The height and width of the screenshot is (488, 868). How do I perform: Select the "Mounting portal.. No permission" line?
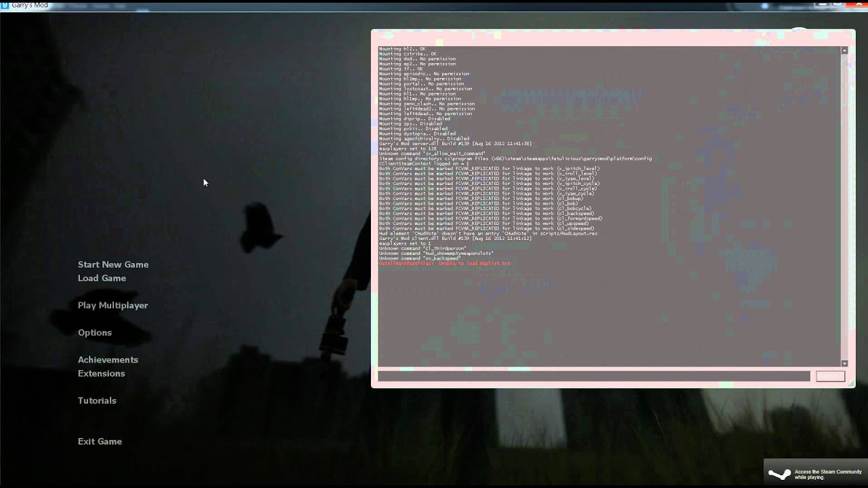coord(421,84)
